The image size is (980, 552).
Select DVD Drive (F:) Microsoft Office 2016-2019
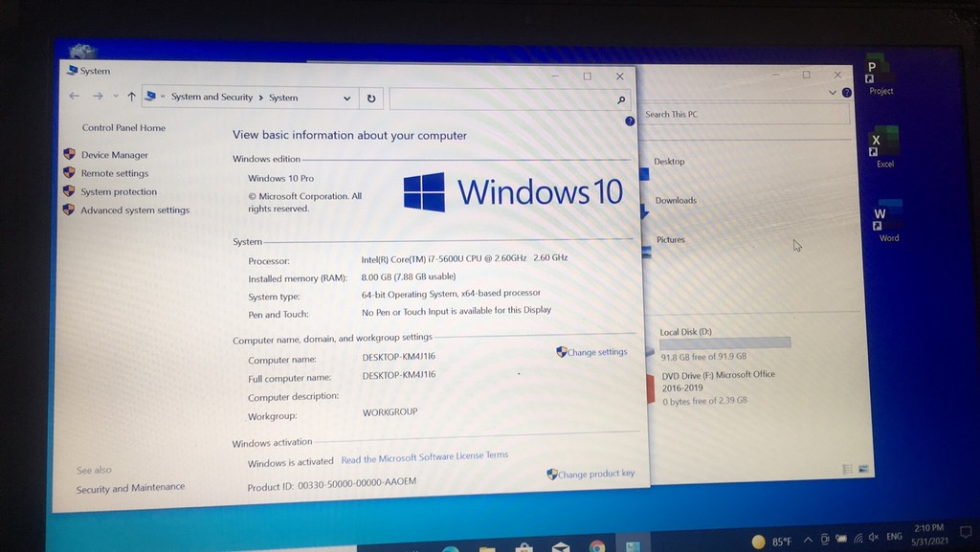(719, 381)
